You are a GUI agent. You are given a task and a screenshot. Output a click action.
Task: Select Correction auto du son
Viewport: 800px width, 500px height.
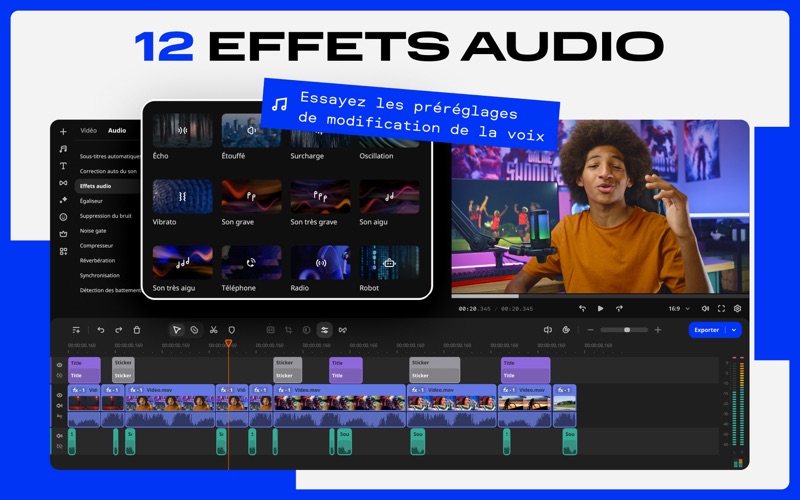pos(108,171)
